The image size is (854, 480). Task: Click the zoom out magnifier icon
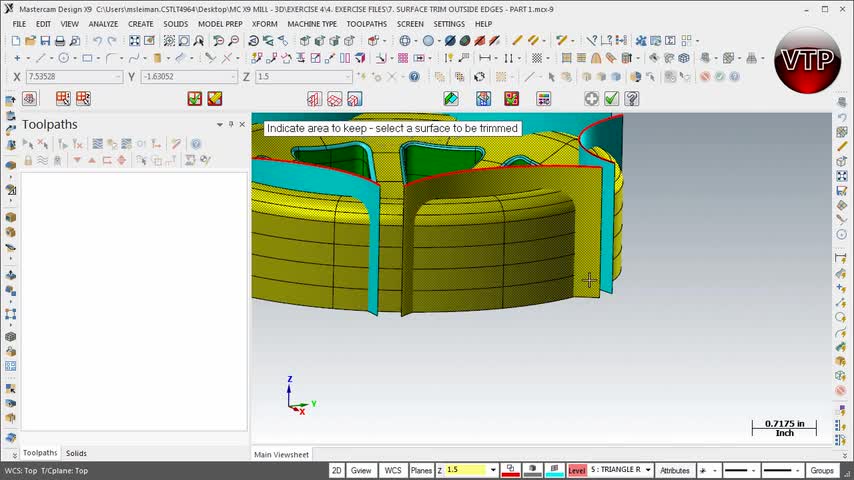tap(234, 41)
